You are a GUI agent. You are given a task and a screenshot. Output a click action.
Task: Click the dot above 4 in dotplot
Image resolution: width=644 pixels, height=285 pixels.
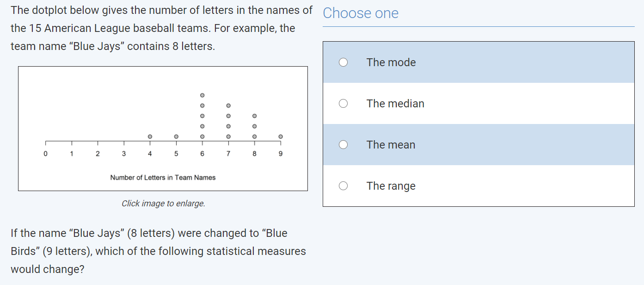[x=150, y=136]
